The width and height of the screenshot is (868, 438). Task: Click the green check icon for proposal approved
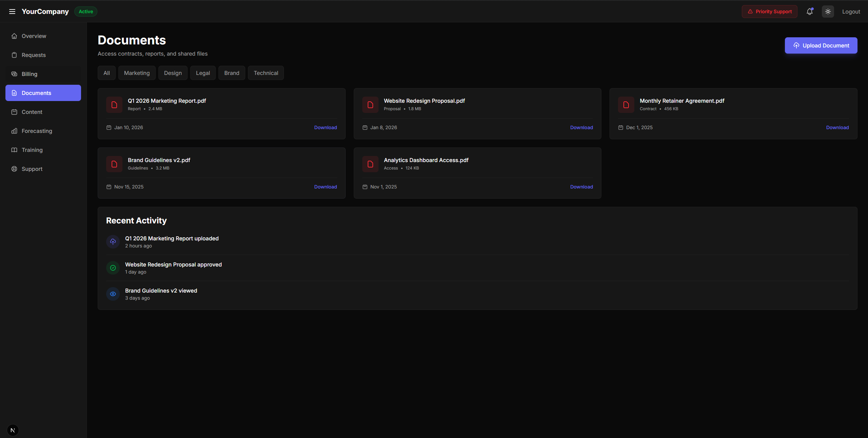113,268
